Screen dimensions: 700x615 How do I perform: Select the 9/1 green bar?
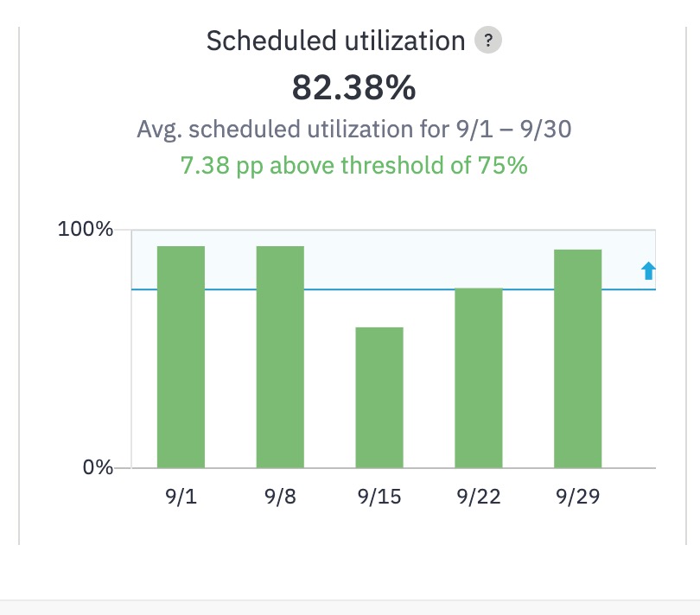coord(181,357)
